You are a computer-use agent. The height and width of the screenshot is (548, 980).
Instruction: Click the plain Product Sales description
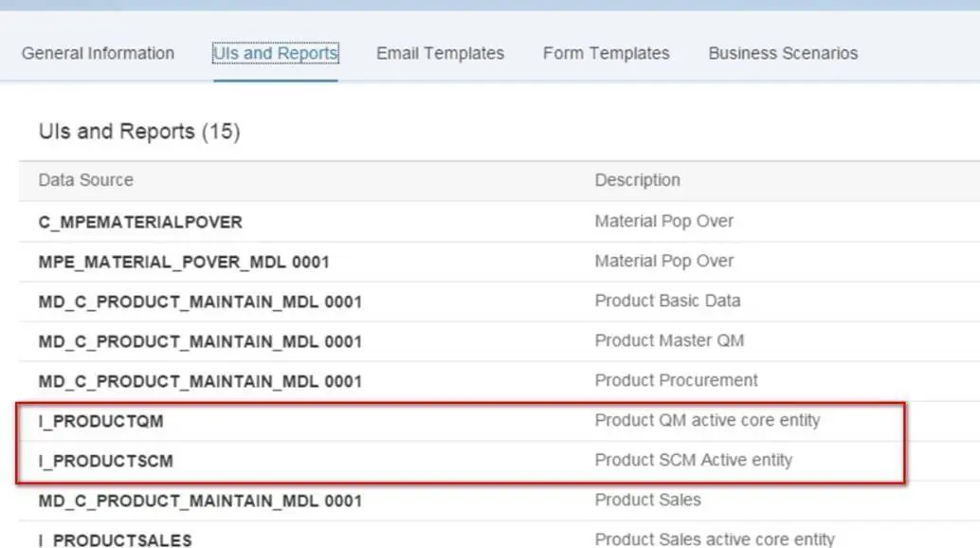click(x=647, y=500)
